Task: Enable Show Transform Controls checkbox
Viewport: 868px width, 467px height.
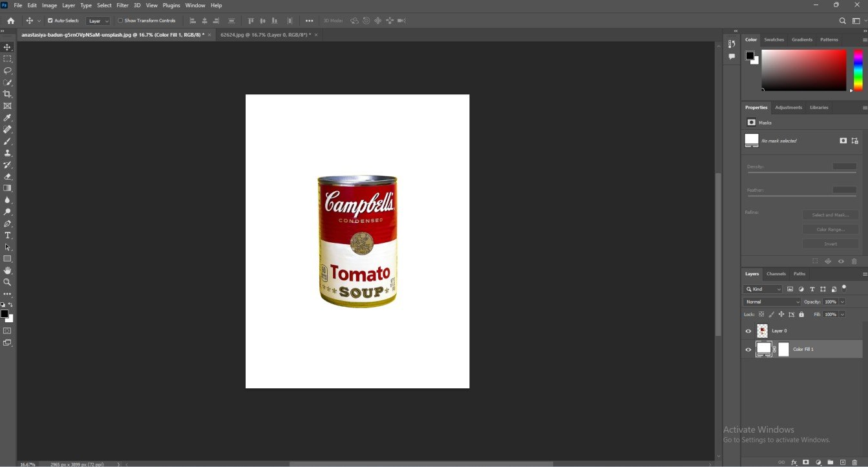Action: click(120, 21)
